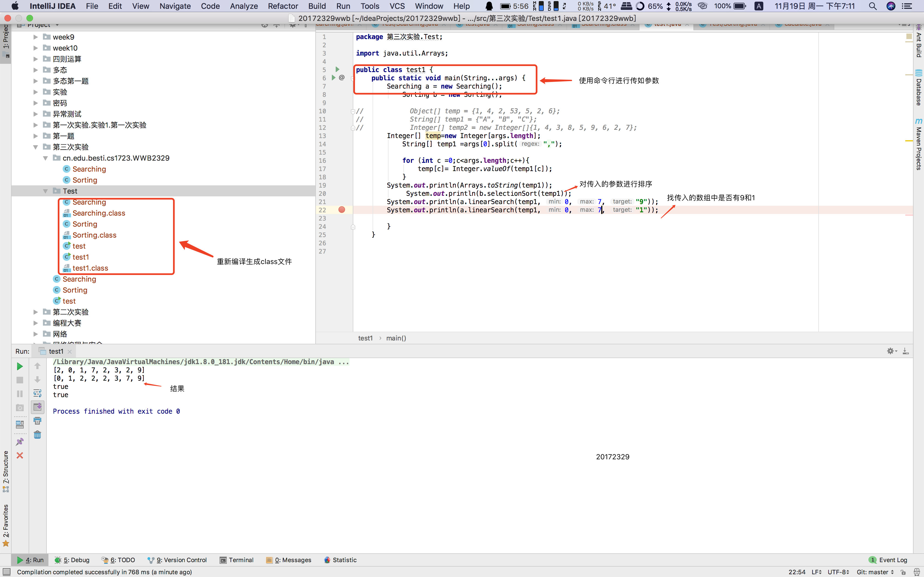This screenshot has width=924, height=577.
Task: Open the Statistic tool window
Action: [340, 560]
